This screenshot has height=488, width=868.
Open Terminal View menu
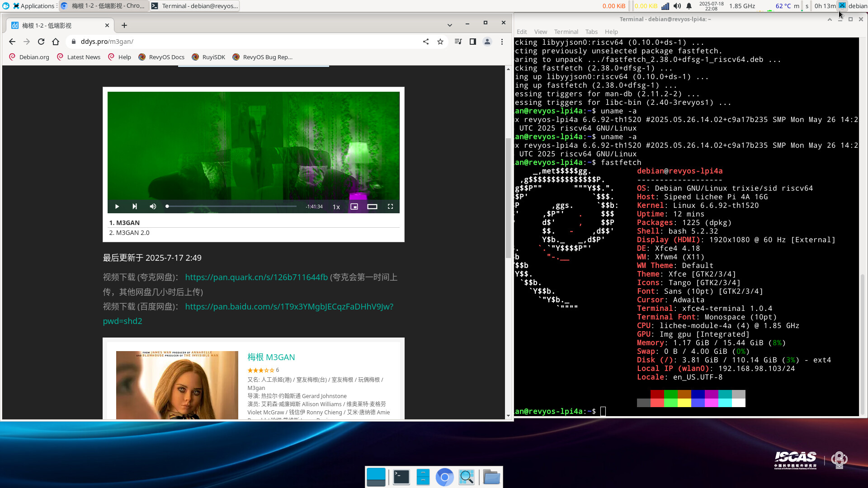[540, 32]
